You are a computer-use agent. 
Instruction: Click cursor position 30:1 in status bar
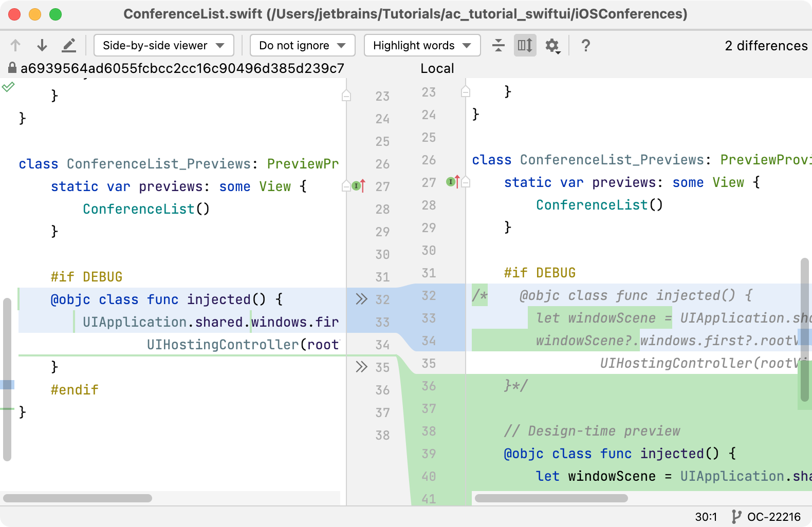tap(706, 517)
